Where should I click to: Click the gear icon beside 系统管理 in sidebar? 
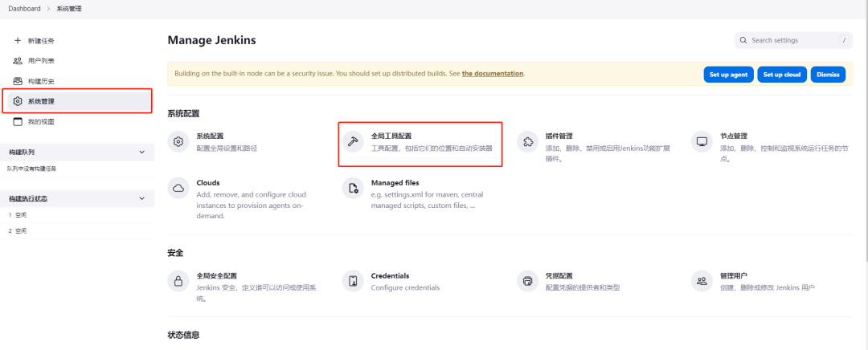[x=18, y=101]
